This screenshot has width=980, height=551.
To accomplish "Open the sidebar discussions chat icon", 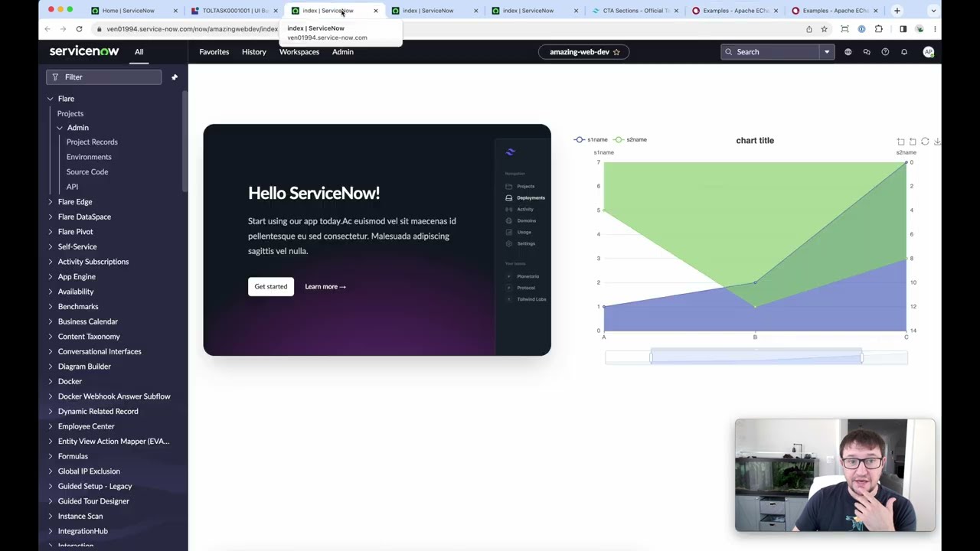I will (x=867, y=52).
